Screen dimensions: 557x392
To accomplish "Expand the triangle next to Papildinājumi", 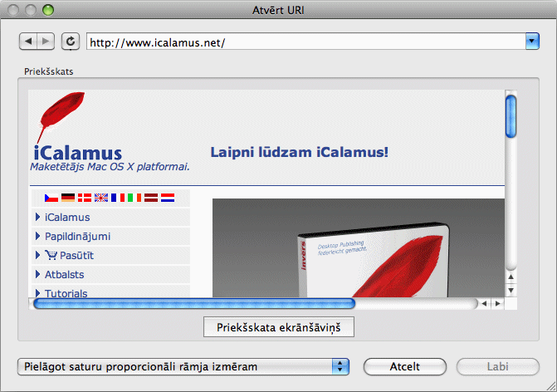I will 37,236.
